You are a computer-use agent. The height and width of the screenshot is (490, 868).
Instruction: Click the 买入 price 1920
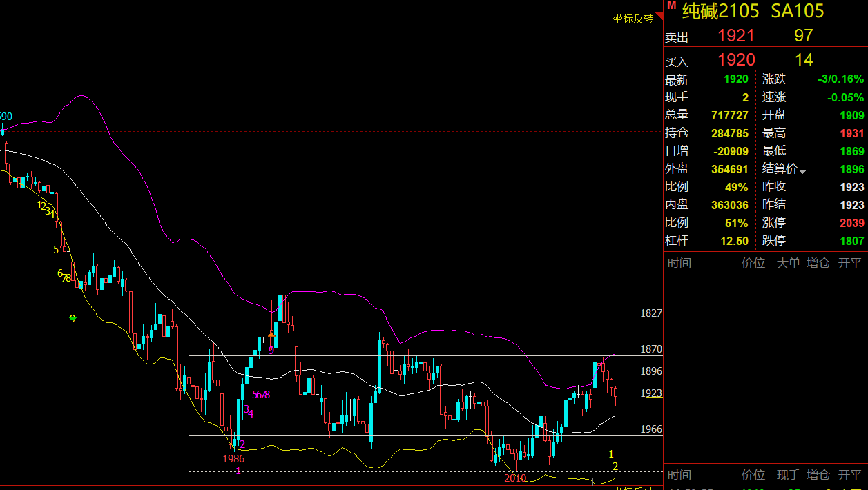[x=736, y=60]
